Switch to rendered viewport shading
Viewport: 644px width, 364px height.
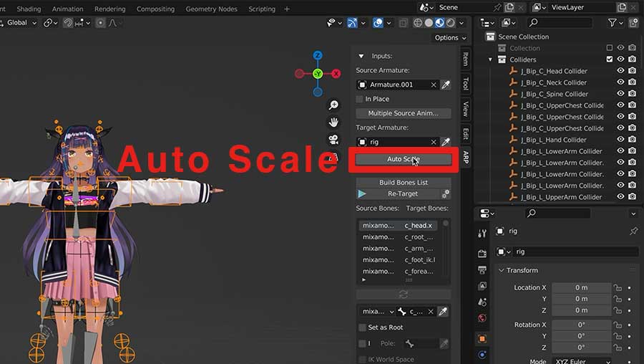point(451,23)
